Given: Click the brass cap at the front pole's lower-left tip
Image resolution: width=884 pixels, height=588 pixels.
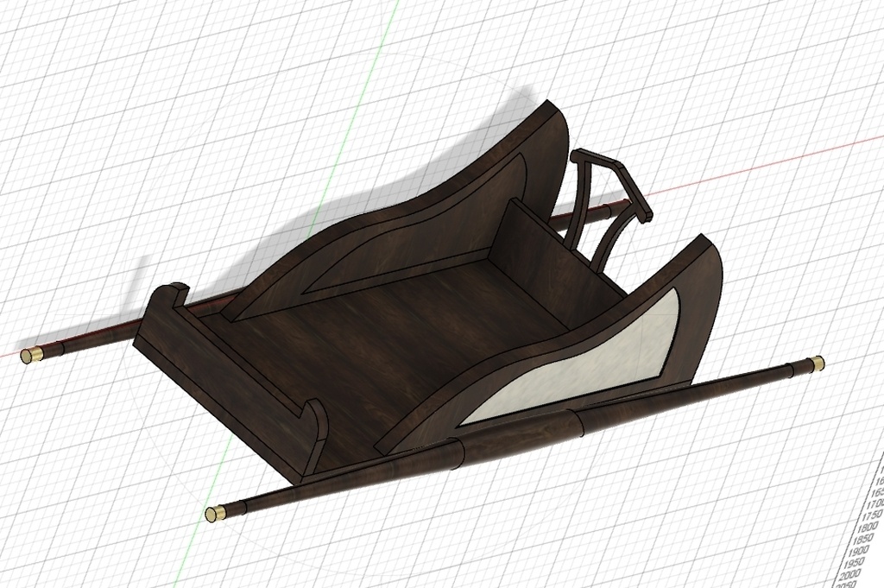Looking at the screenshot, I should point(214,513).
